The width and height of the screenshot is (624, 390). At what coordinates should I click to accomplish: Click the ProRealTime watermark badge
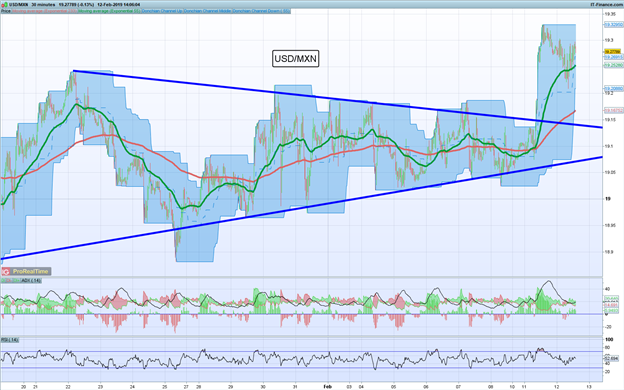pyautogui.click(x=26, y=271)
